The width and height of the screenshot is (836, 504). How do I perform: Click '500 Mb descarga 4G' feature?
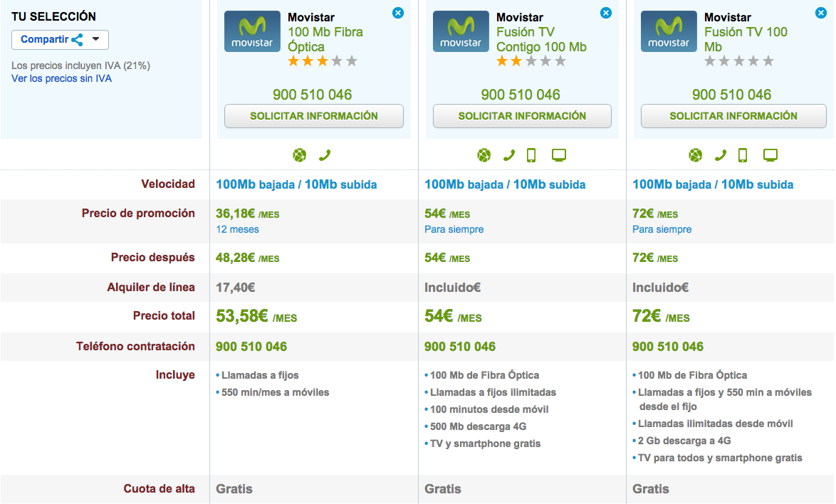[478, 426]
